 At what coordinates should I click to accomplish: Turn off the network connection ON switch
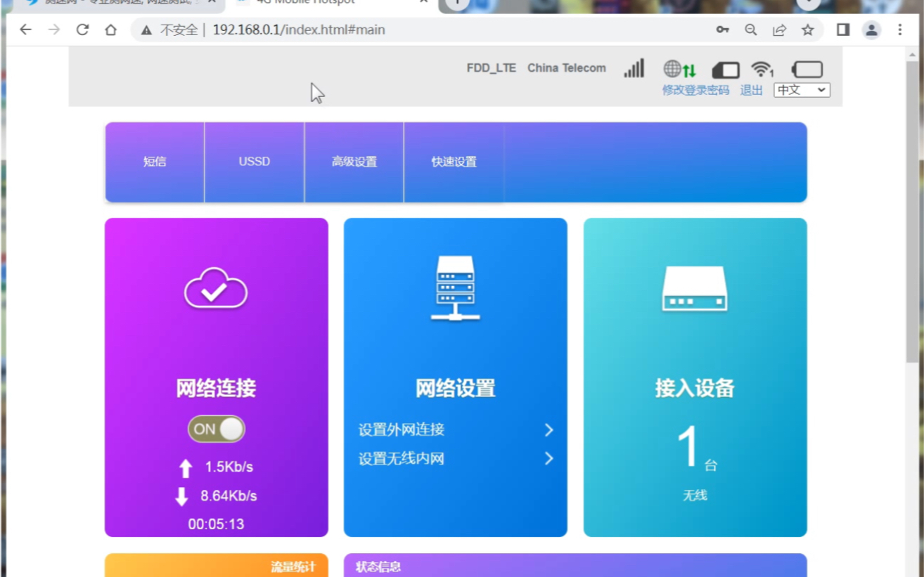[x=216, y=429]
